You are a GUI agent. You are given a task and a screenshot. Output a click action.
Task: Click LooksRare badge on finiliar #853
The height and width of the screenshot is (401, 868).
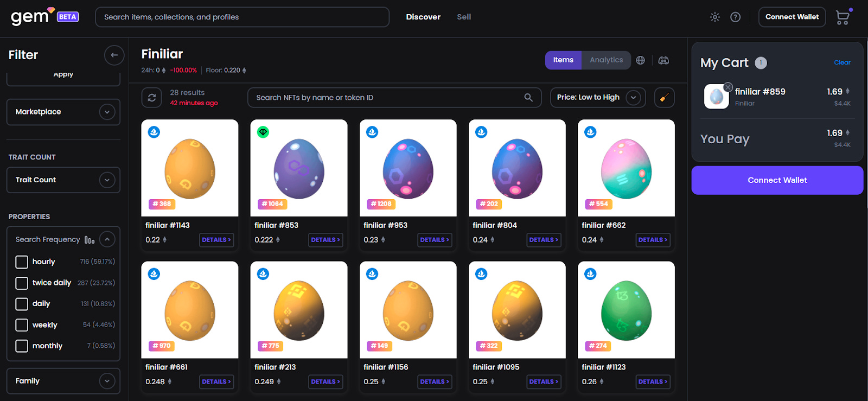point(263,132)
